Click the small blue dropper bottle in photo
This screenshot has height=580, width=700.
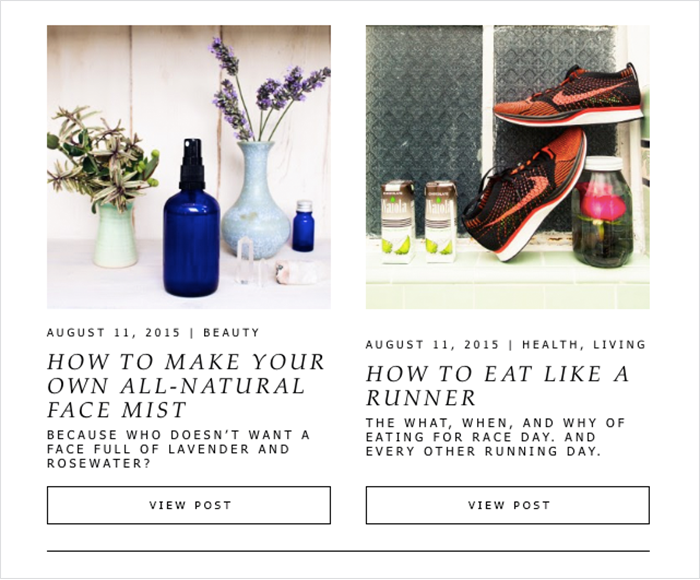click(x=303, y=226)
